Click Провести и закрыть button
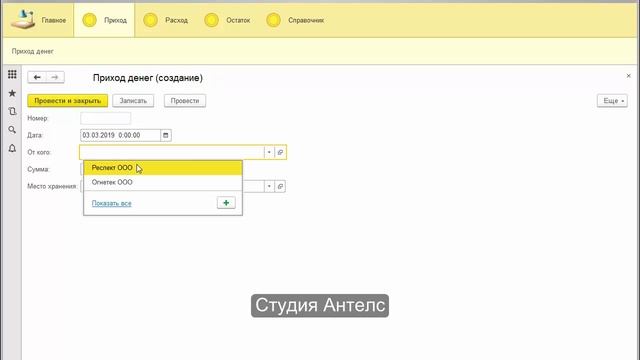This screenshot has width=640, height=360. point(68,101)
